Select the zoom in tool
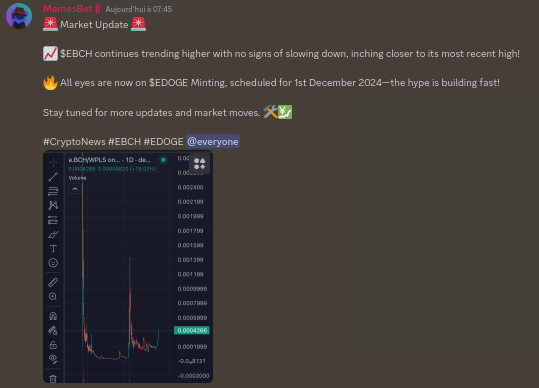This screenshot has height=388, width=539. click(53, 296)
